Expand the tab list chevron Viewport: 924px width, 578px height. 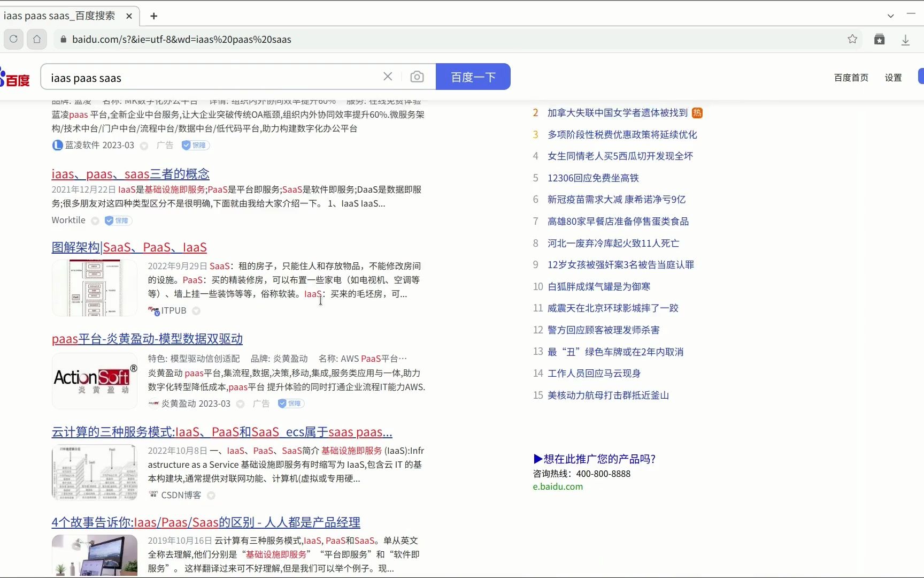coord(891,16)
